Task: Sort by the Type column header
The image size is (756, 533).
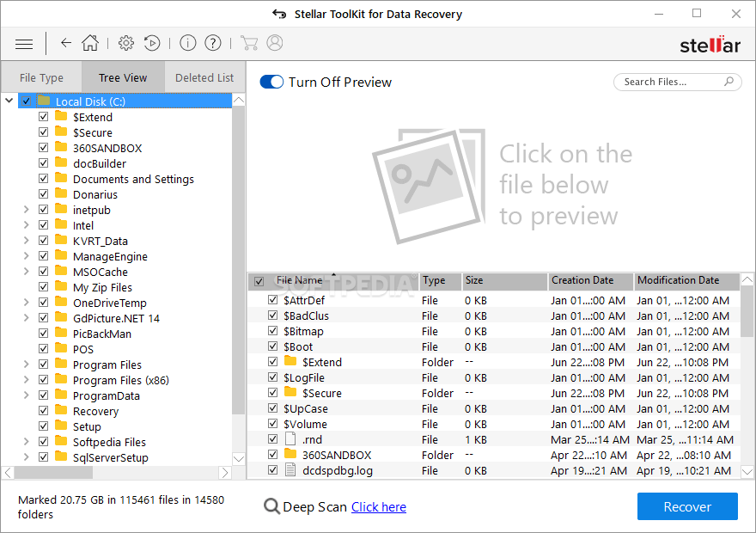Action: (440, 281)
